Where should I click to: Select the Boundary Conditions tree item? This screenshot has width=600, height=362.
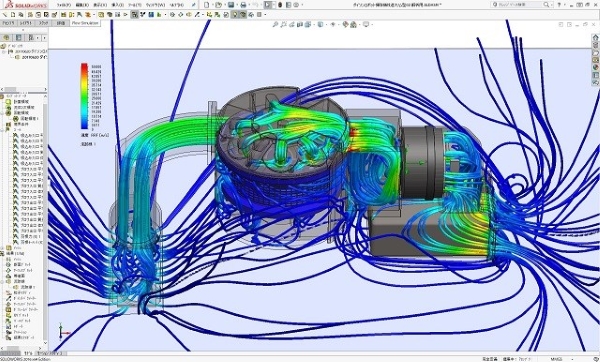point(21,124)
